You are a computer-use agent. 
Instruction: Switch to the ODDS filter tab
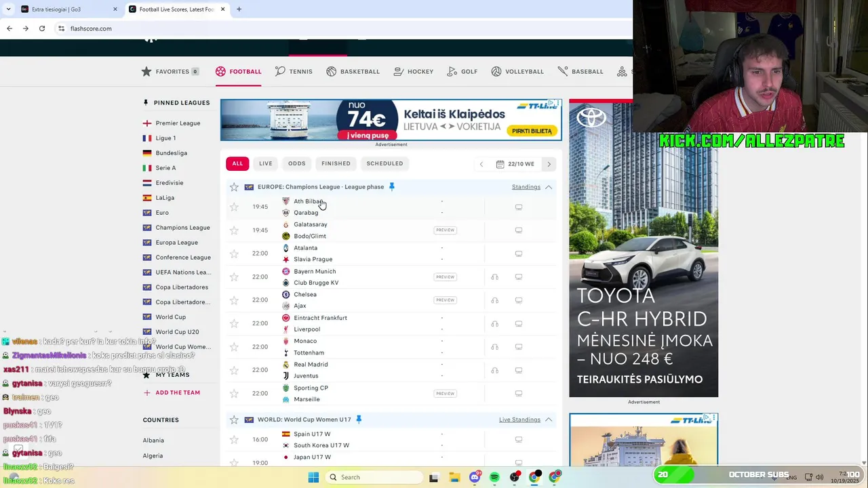click(x=297, y=163)
